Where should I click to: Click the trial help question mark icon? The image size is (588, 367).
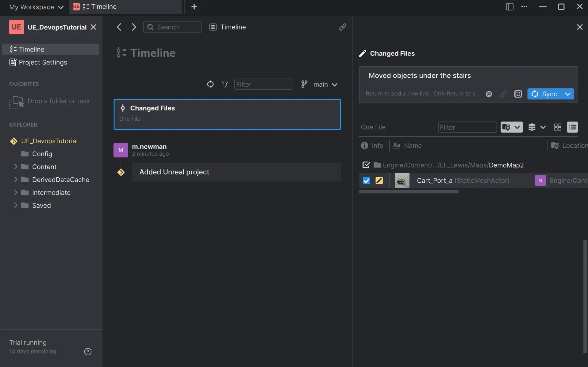[88, 351]
